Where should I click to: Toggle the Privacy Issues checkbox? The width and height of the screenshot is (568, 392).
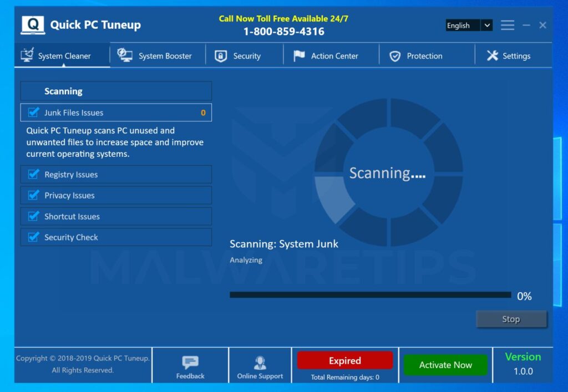33,195
